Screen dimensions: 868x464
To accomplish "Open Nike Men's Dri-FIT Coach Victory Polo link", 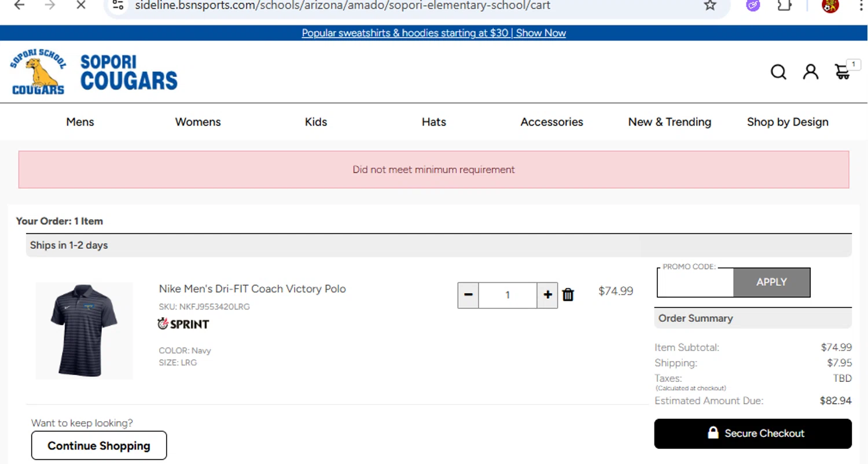I will coord(252,289).
